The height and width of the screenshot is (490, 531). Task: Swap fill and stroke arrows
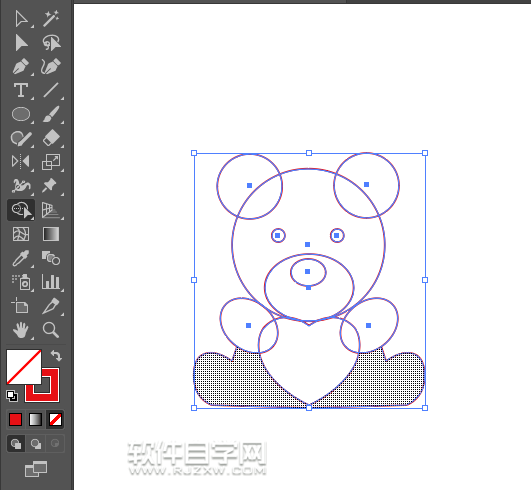(x=56, y=356)
